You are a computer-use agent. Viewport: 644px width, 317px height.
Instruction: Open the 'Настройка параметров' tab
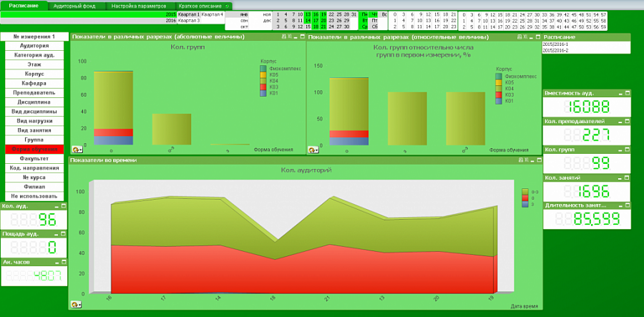point(140,6)
